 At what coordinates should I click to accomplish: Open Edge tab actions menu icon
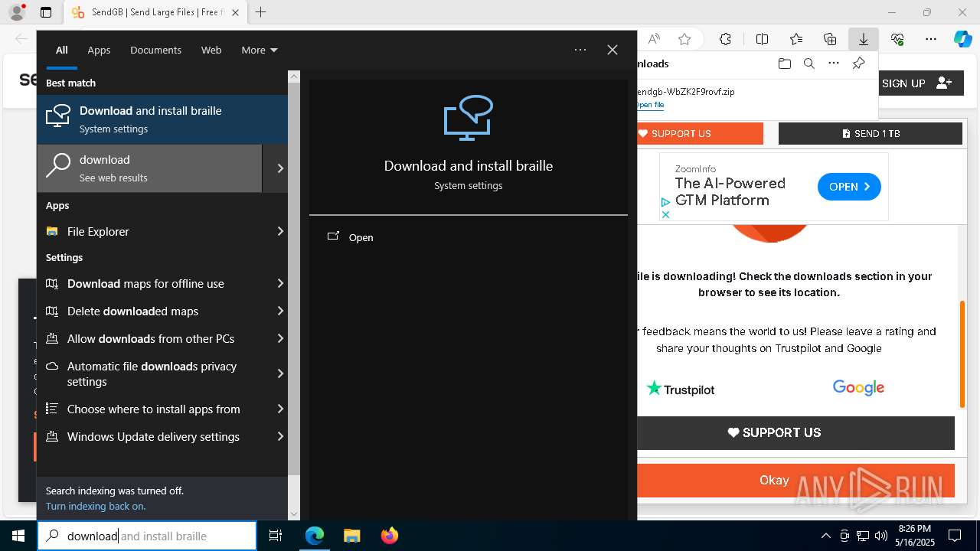click(46, 12)
